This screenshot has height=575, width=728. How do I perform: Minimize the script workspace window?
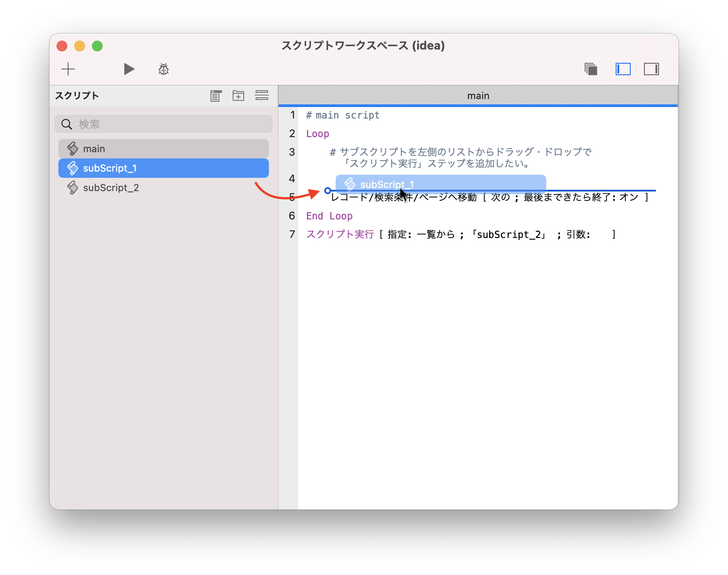pos(80,46)
